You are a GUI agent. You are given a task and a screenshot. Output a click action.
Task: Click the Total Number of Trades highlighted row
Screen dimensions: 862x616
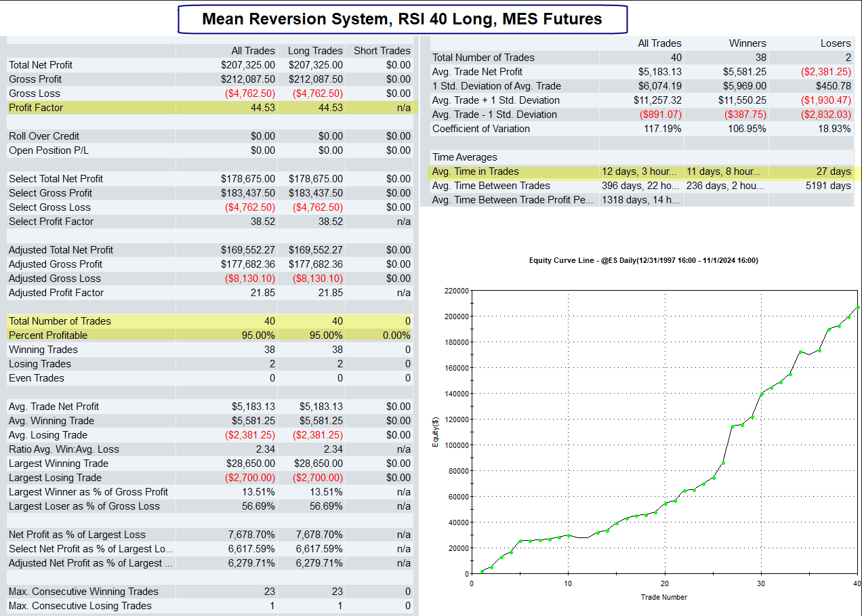click(x=209, y=321)
